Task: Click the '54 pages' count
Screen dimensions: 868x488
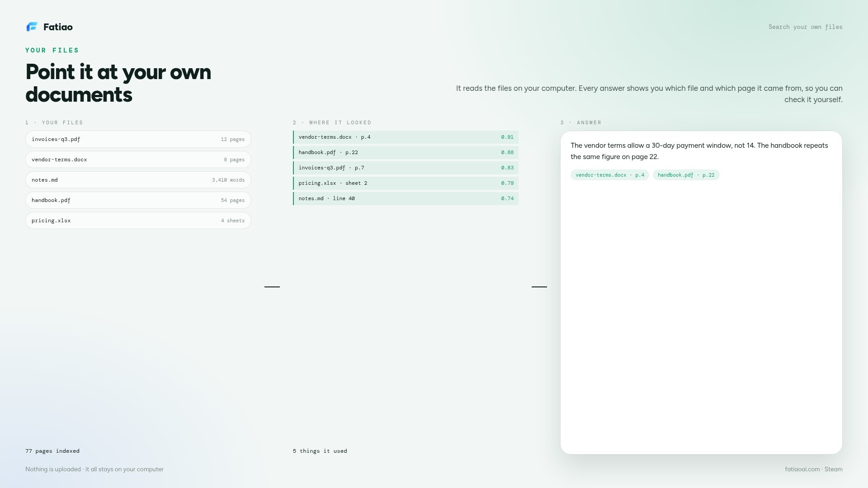Action: 233,200
